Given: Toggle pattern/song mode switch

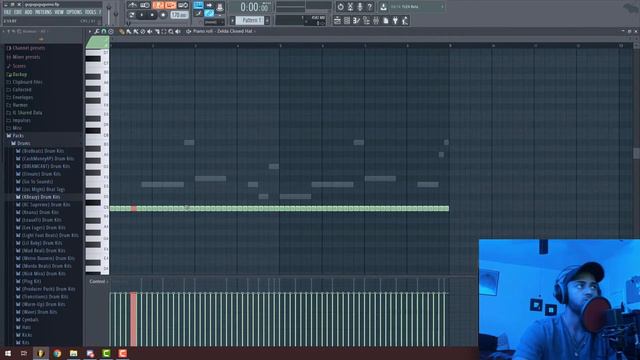Looking at the screenshot, I should 131,15.
